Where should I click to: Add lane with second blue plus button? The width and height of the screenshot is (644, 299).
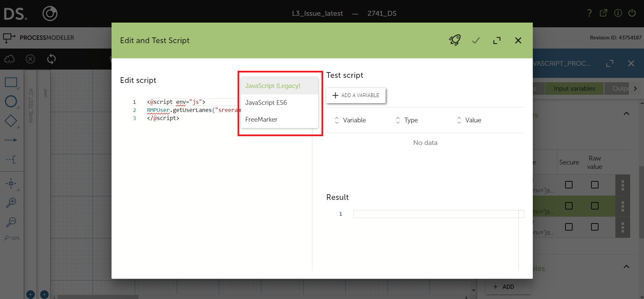pyautogui.click(x=44, y=294)
